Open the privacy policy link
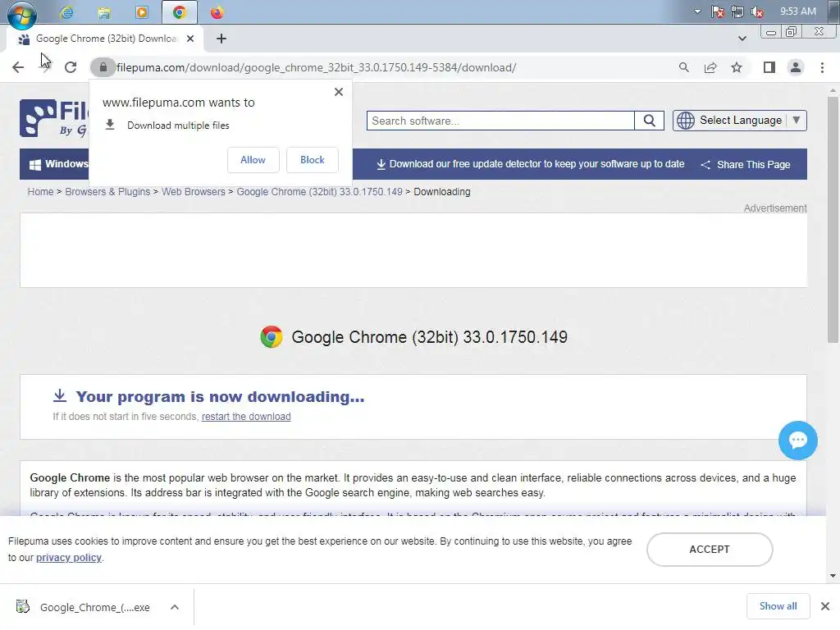Screen dimensions: 840x630 coord(69,558)
